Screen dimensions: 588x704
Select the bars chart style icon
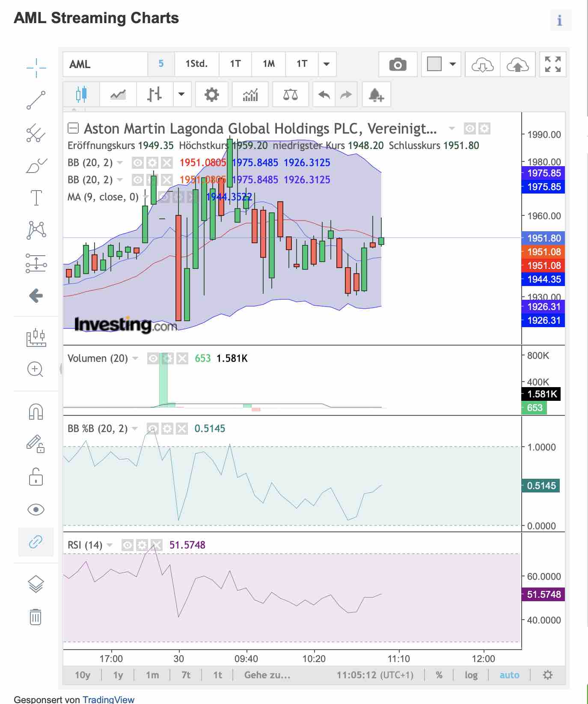(x=155, y=94)
